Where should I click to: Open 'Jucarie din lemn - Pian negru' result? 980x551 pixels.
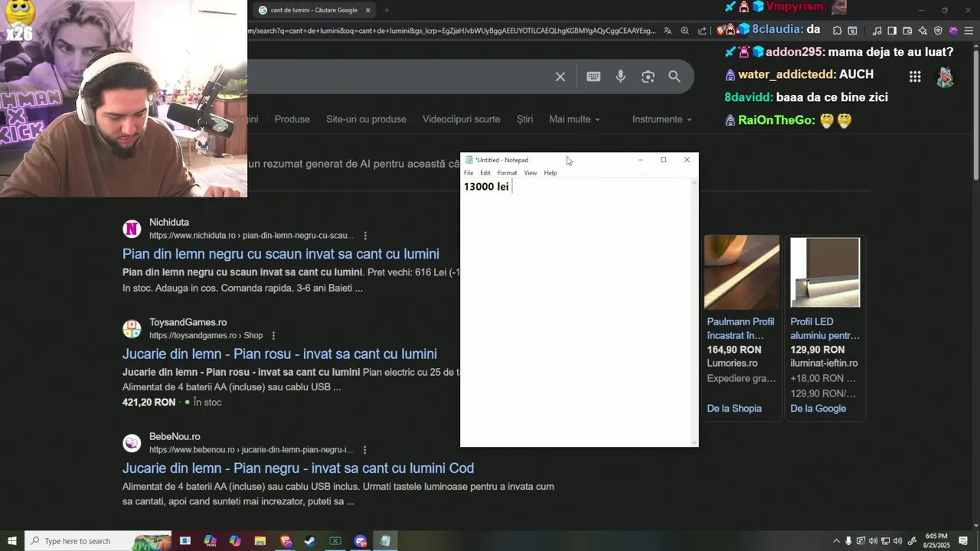tap(298, 468)
